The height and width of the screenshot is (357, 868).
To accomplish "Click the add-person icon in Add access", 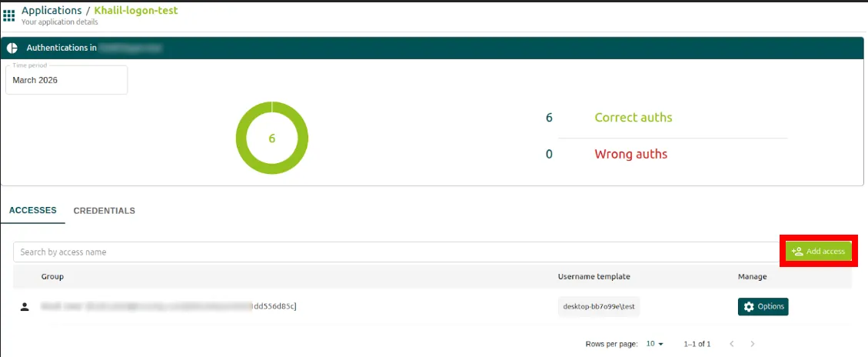I will [x=797, y=251].
